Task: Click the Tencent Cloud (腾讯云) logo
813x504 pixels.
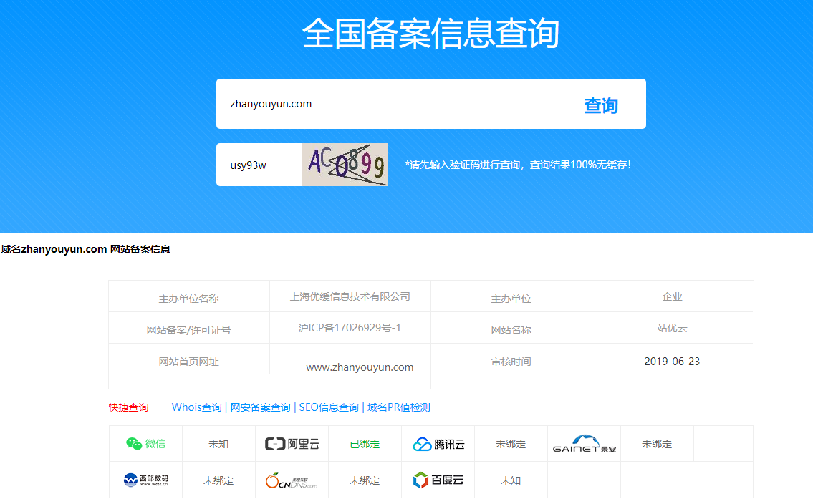Action: point(438,444)
